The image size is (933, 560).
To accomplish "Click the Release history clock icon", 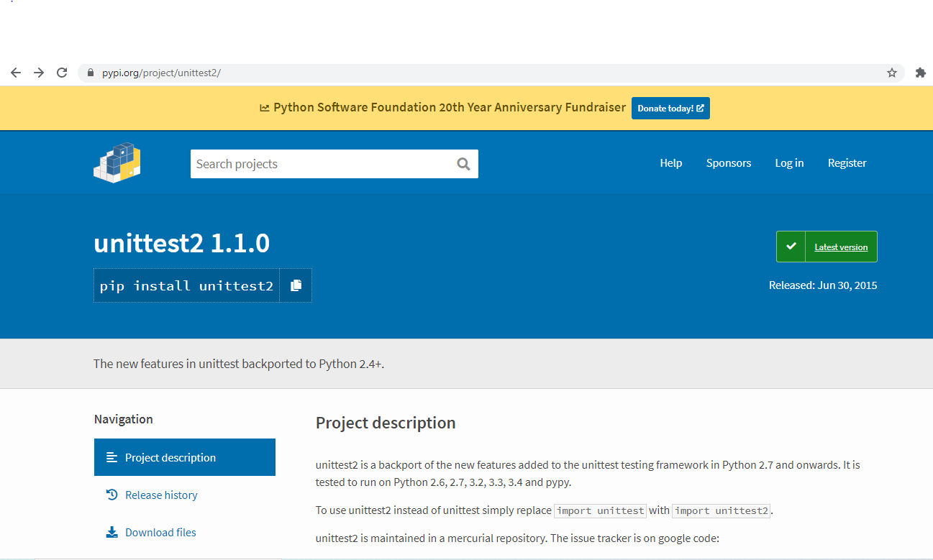I will [x=111, y=495].
